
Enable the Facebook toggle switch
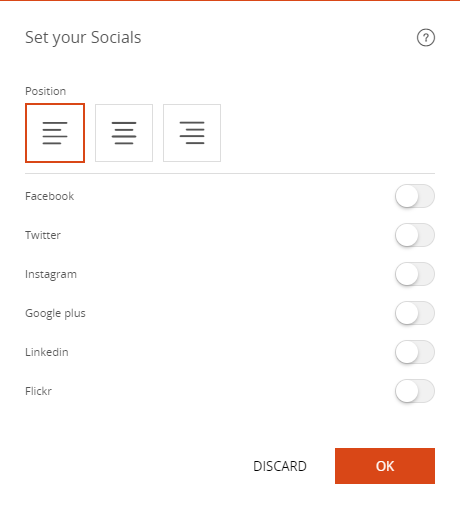coord(415,196)
